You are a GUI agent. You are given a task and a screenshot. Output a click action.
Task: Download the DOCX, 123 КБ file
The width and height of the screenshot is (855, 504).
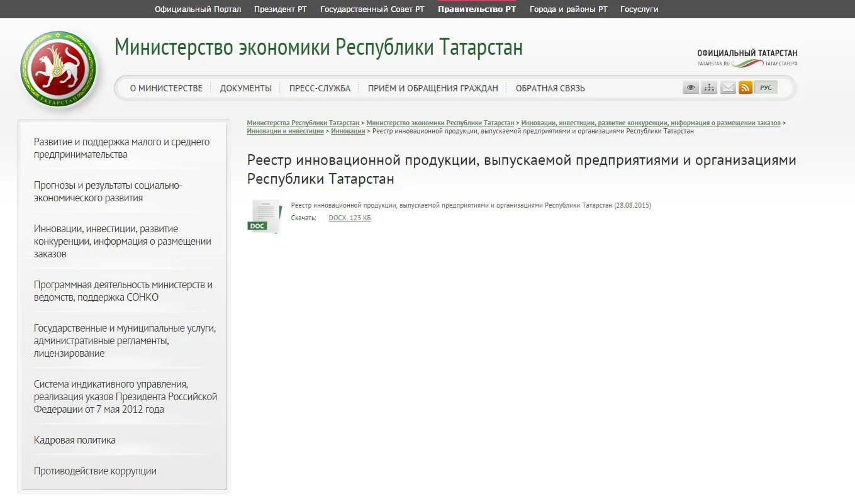pos(350,218)
